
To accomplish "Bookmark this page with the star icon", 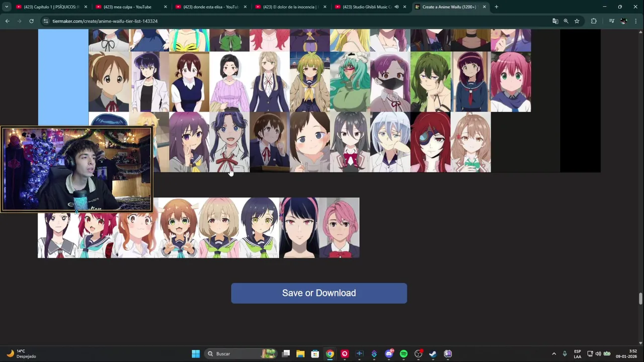I will (x=577, y=21).
